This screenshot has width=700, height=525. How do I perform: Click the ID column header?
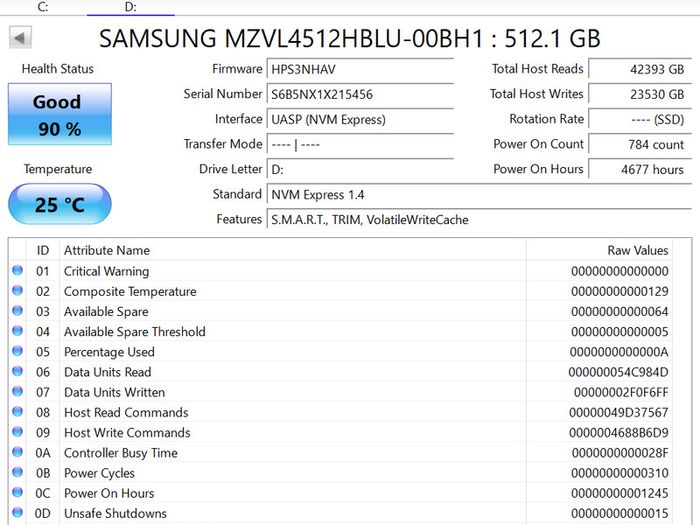(43, 250)
